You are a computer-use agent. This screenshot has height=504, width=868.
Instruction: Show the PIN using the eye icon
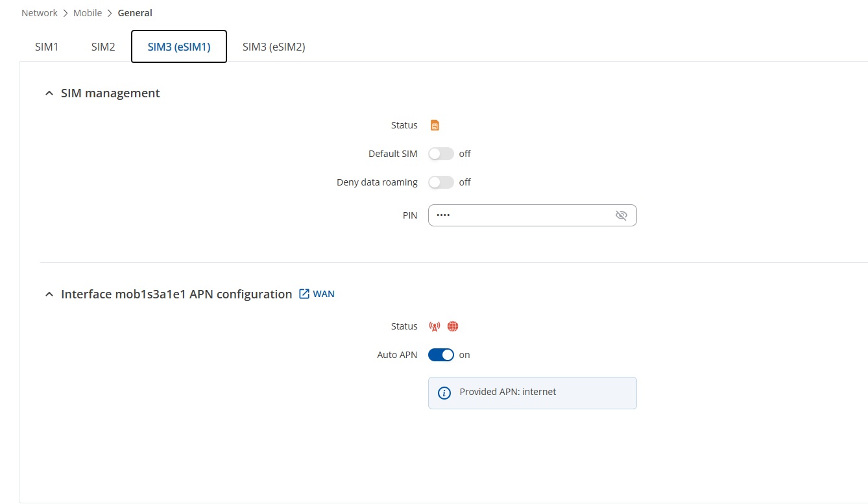[x=621, y=215]
